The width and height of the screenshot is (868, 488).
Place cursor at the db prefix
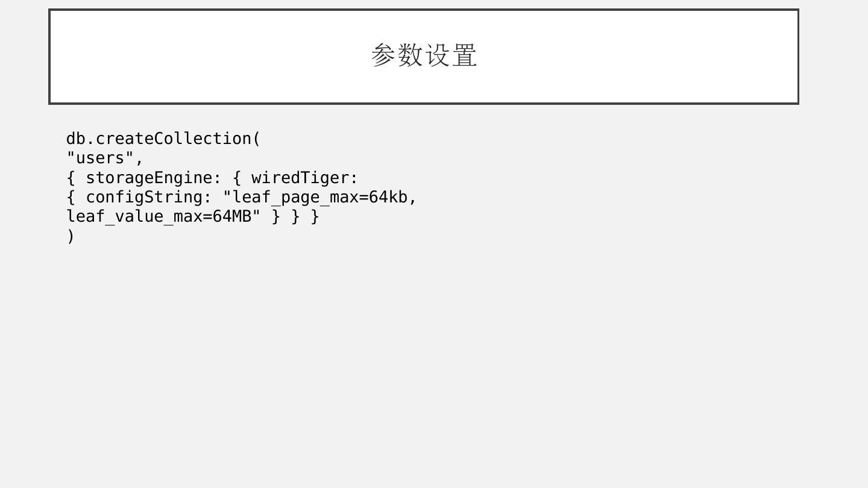75,139
